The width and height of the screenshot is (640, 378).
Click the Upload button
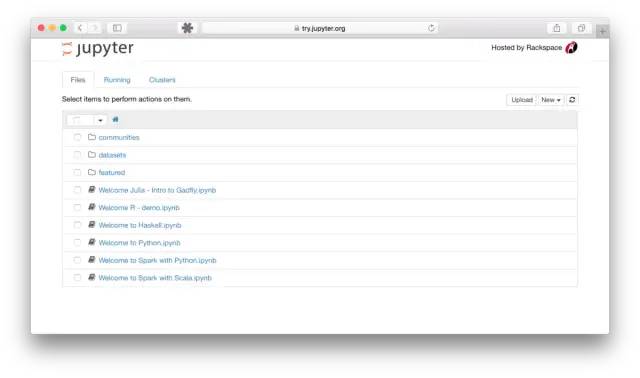pyautogui.click(x=522, y=100)
